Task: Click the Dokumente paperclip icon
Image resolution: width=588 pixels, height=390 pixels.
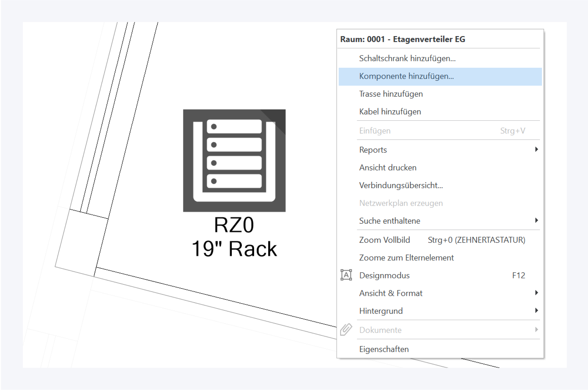Action: pos(346,329)
